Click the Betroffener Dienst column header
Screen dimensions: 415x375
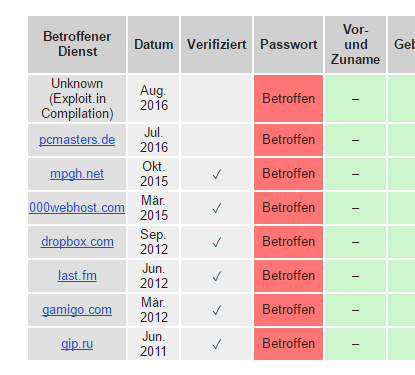[x=77, y=44]
